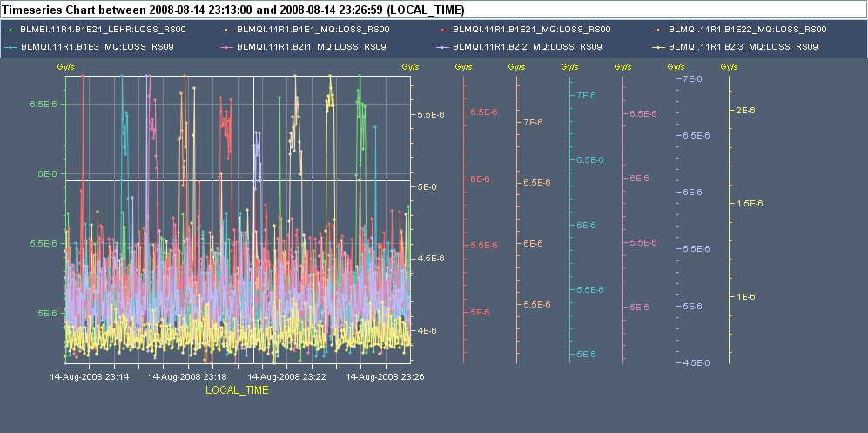Select legend entry BLMQI.11R1.B2I2_MQ:LOSS_RS09
Viewport: 868px width, 433px height.
tap(519, 47)
